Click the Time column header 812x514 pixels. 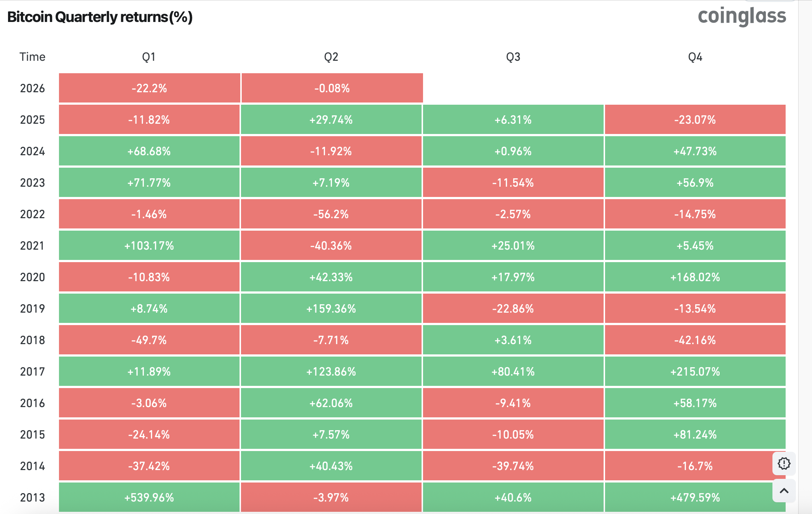coord(32,57)
